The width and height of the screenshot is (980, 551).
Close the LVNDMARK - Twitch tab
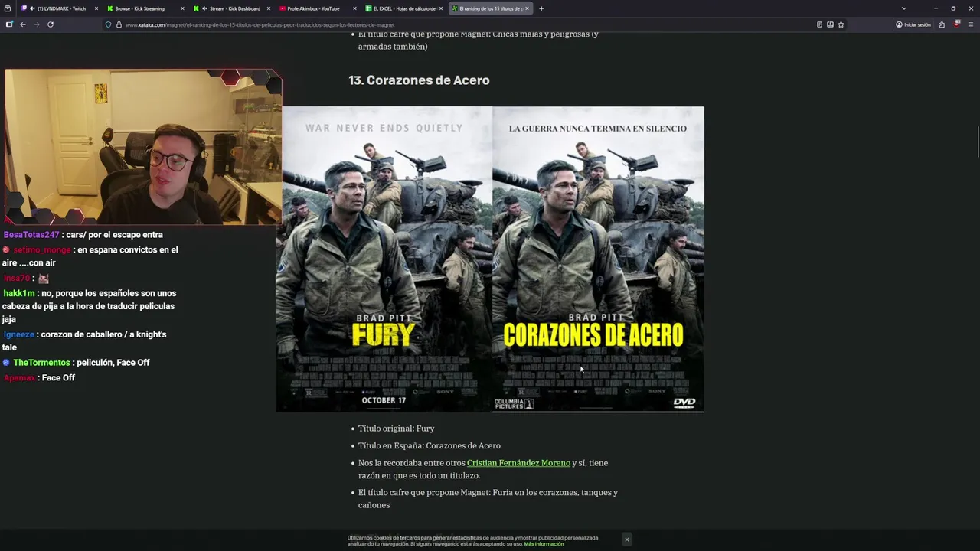[96, 8]
